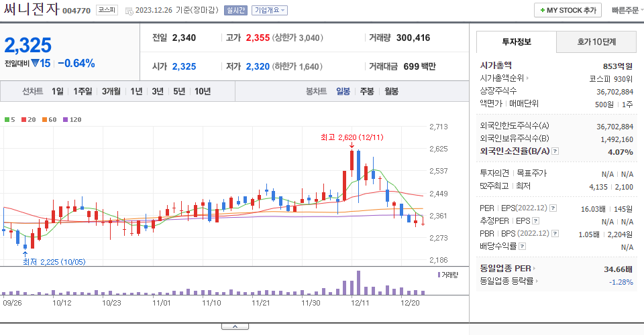Click the PBR value 1.05배
Image resolution: width=644 pixels, height=335 pixels.
point(589,234)
